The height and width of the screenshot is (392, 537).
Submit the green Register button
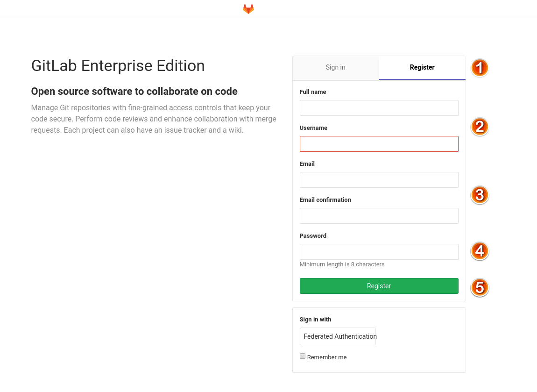tap(379, 286)
